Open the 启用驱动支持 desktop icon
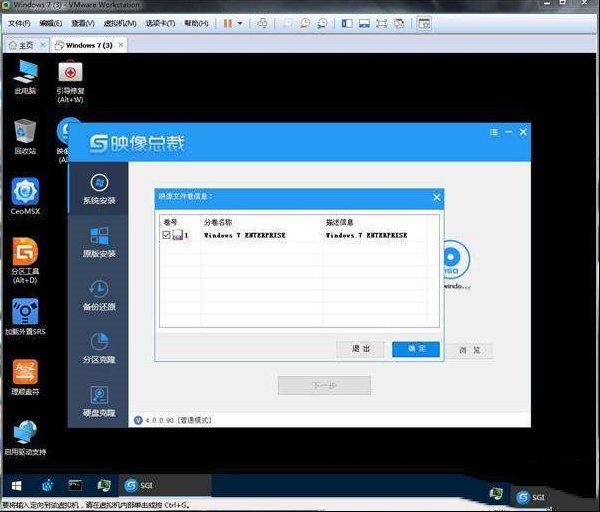 [x=25, y=437]
